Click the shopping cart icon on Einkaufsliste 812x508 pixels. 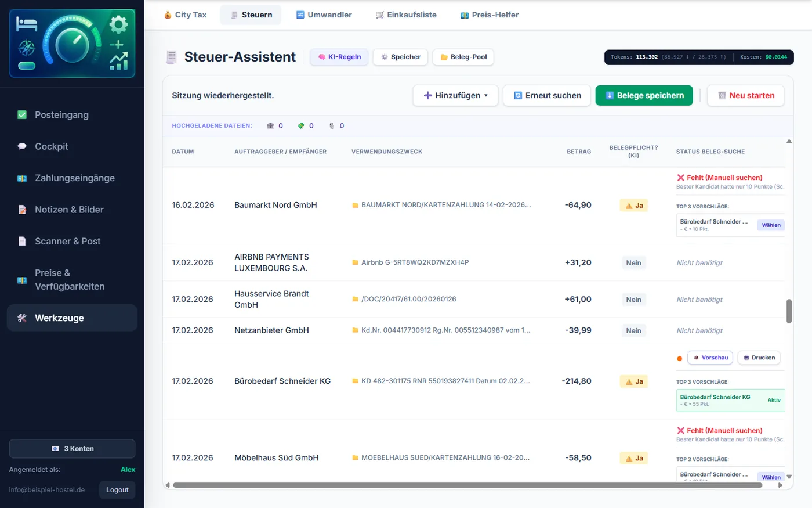(380, 15)
